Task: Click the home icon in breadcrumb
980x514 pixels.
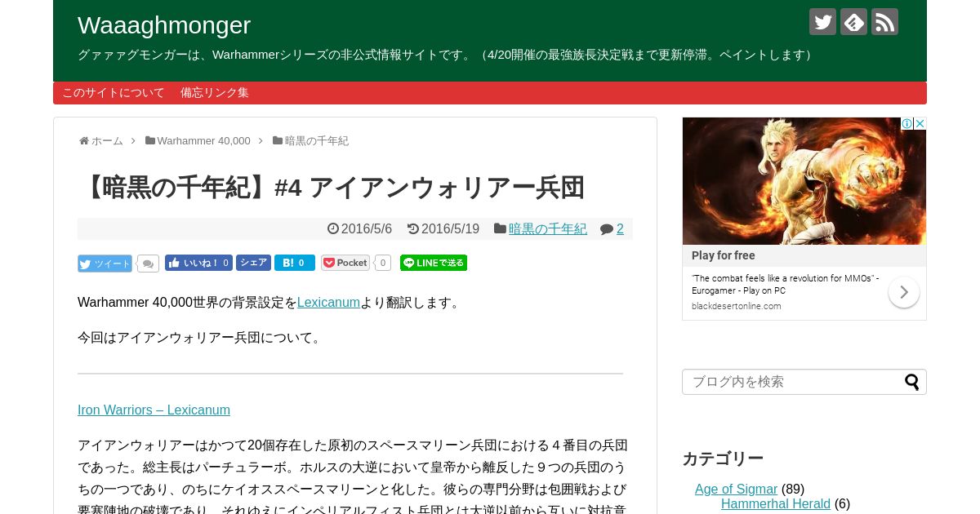Action: point(84,141)
